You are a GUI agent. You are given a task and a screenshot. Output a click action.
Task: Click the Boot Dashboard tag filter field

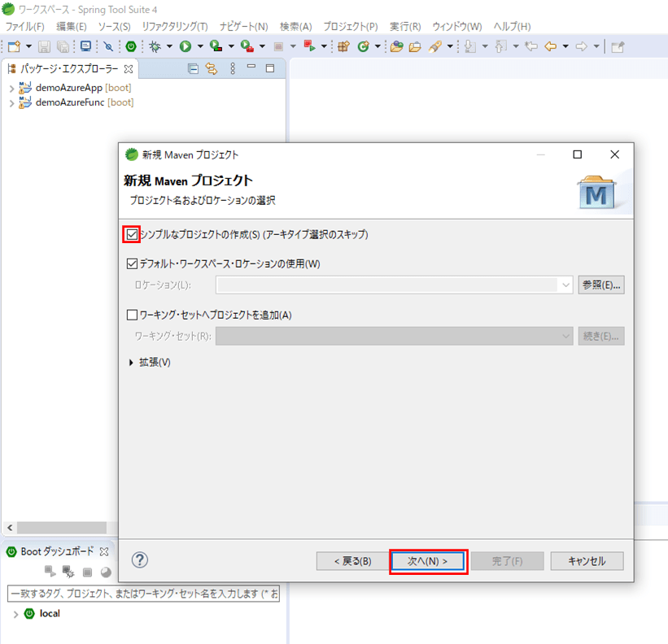[x=143, y=594]
